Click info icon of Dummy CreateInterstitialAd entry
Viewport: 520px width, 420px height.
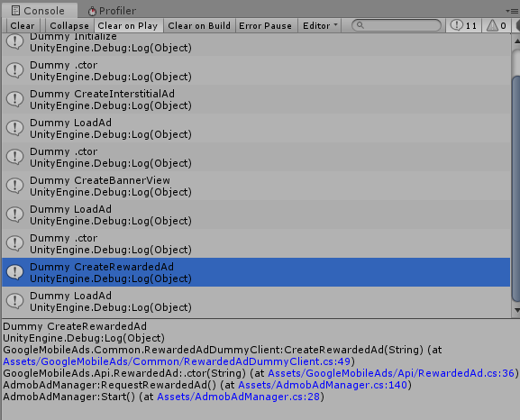pyautogui.click(x=15, y=99)
